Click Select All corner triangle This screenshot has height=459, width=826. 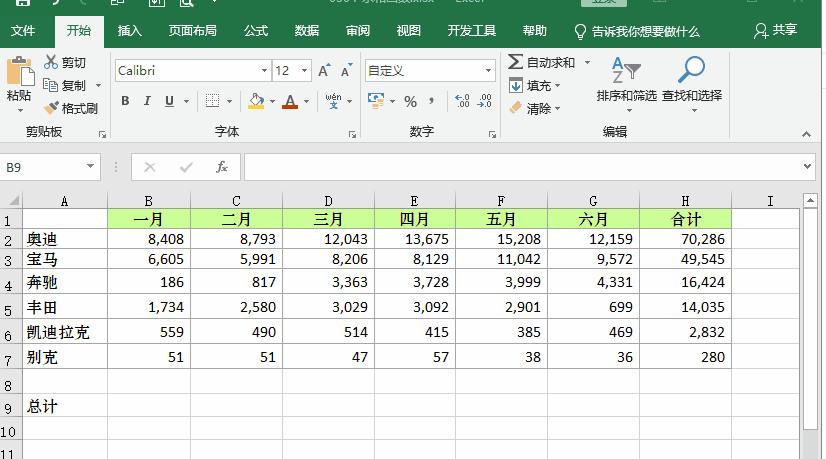(14, 200)
